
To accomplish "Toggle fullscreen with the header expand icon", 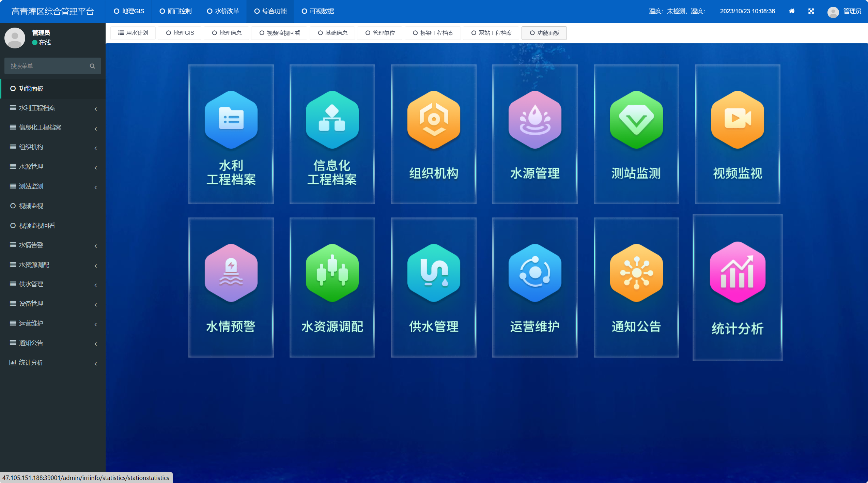I will tap(811, 11).
